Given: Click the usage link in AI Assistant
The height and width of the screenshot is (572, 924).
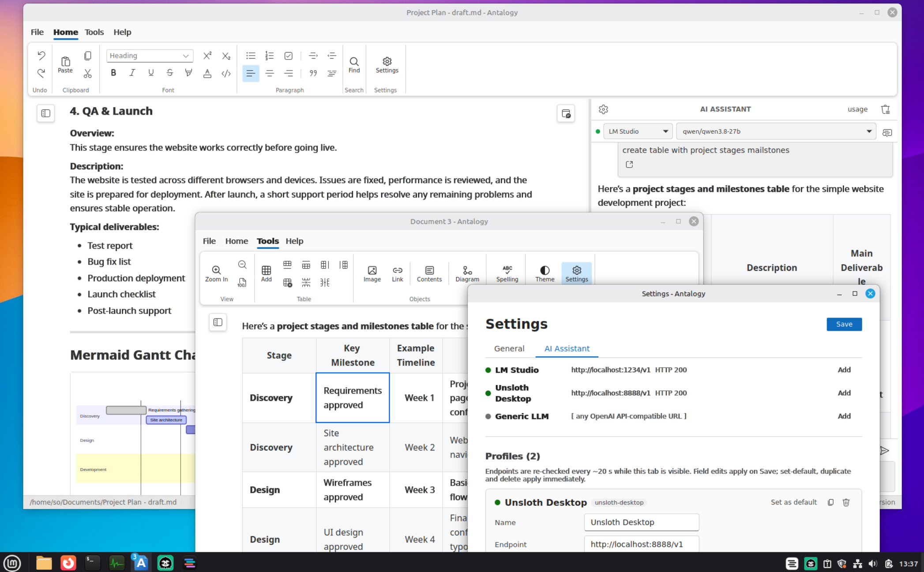Looking at the screenshot, I should click(857, 109).
